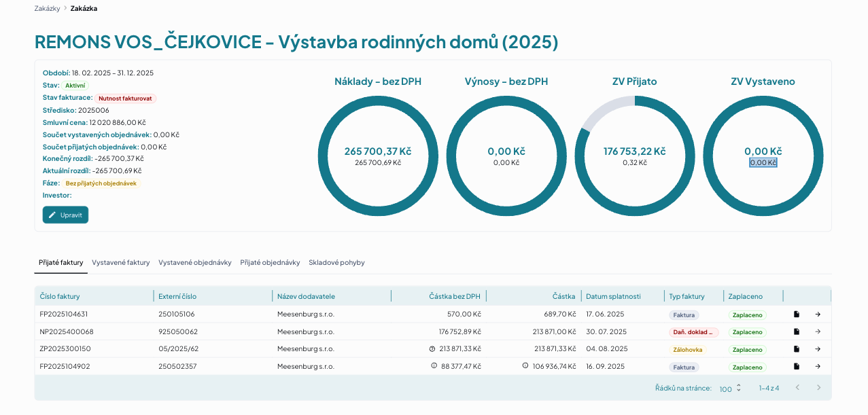The width and height of the screenshot is (868, 415).
Task: Open document icon for invoice ZP2025300150
Action: pos(797,349)
